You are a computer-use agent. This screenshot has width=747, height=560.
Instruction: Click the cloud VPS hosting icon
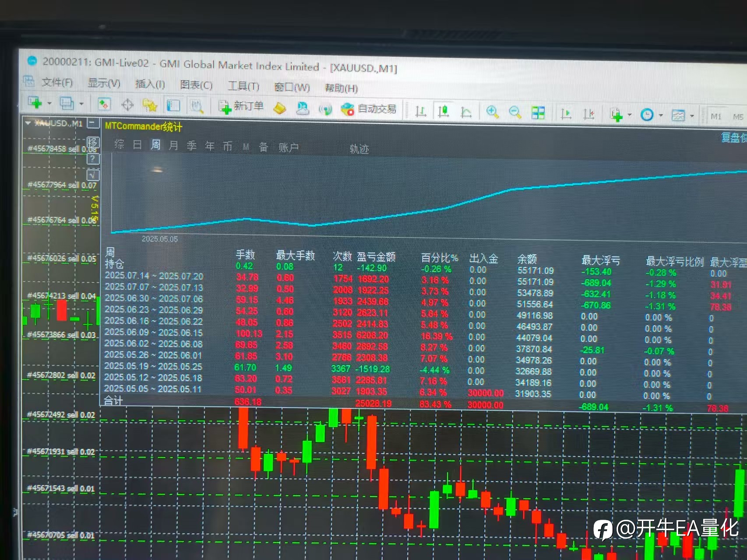pyautogui.click(x=302, y=108)
